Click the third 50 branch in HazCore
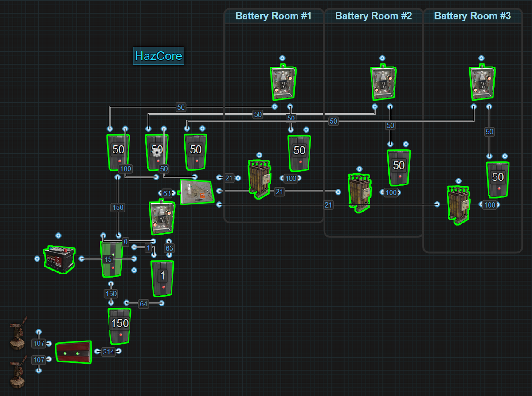The height and width of the screenshot is (396, 532). (196, 152)
